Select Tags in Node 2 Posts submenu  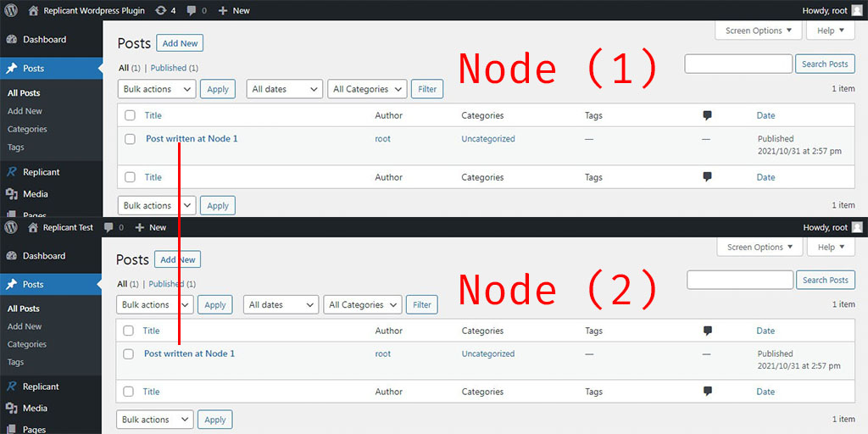coord(15,362)
